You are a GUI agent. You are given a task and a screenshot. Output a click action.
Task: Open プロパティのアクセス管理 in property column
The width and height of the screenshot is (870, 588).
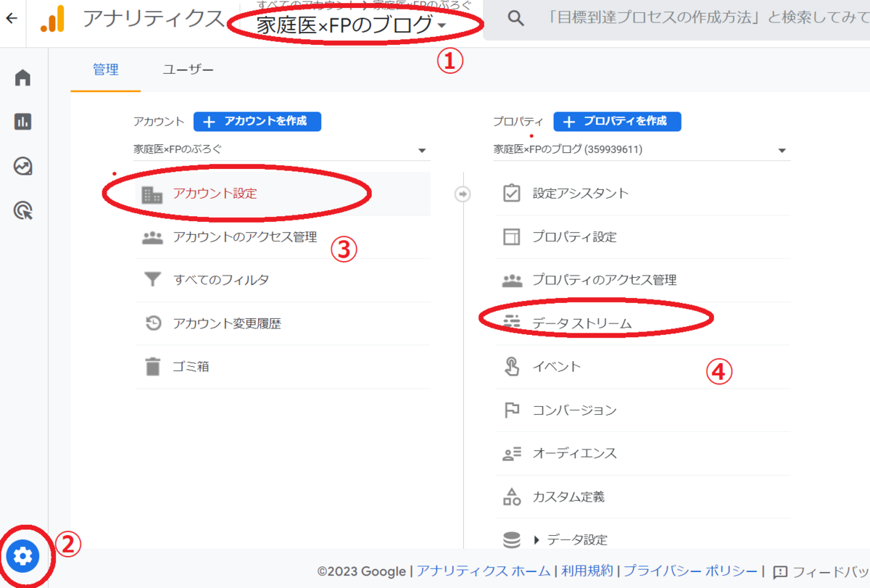point(642,280)
